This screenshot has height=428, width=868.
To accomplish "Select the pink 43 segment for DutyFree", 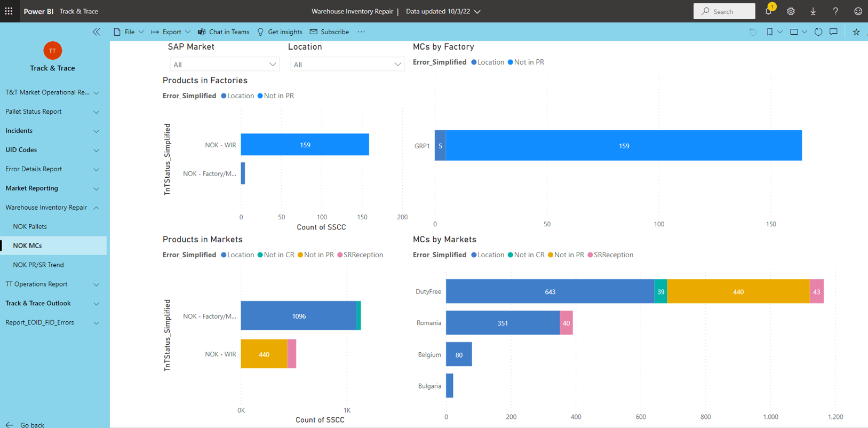I will point(817,291).
